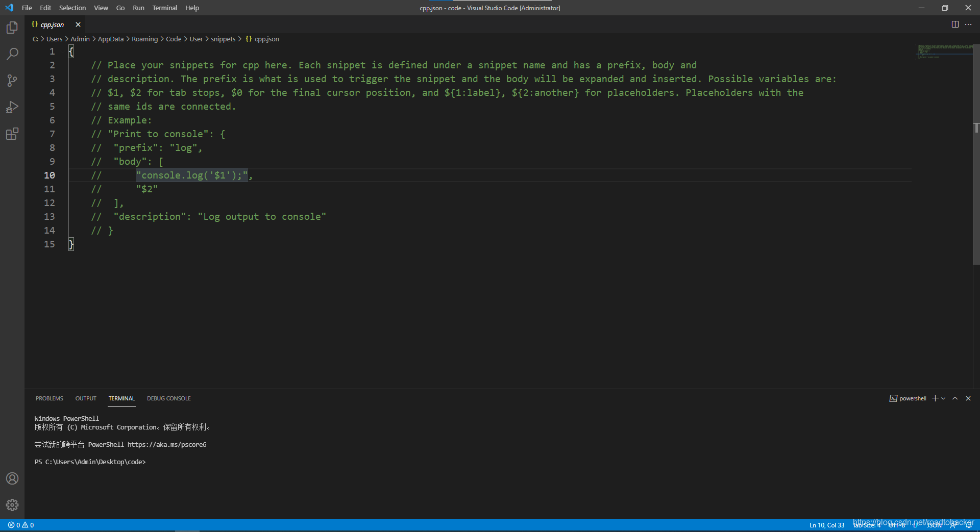Click the https://aka.ms/pscore6 terminal link

tap(167, 445)
